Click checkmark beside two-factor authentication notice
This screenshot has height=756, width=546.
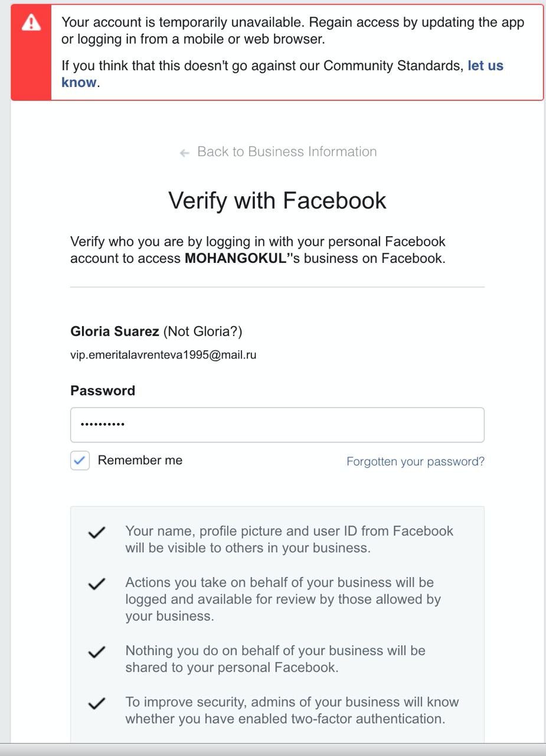pos(97,704)
